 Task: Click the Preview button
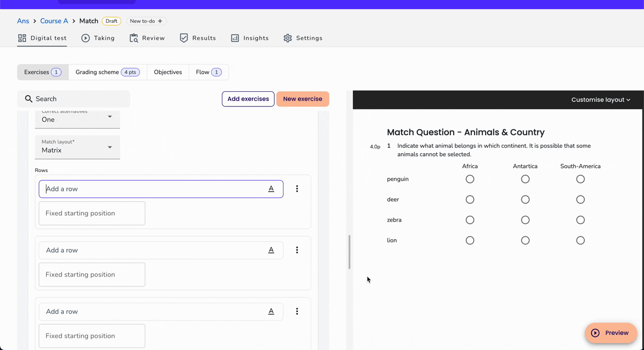click(611, 333)
